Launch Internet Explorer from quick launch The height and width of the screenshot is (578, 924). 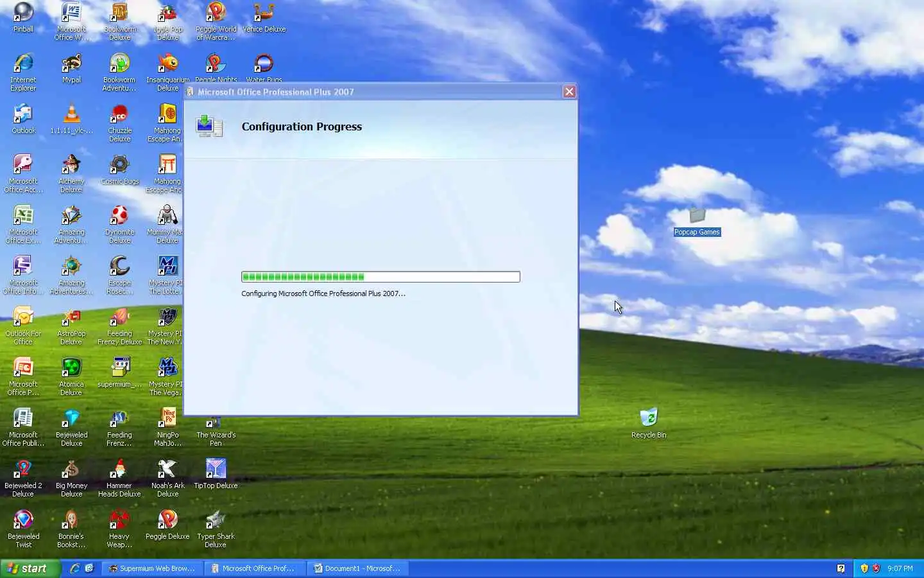click(x=75, y=568)
